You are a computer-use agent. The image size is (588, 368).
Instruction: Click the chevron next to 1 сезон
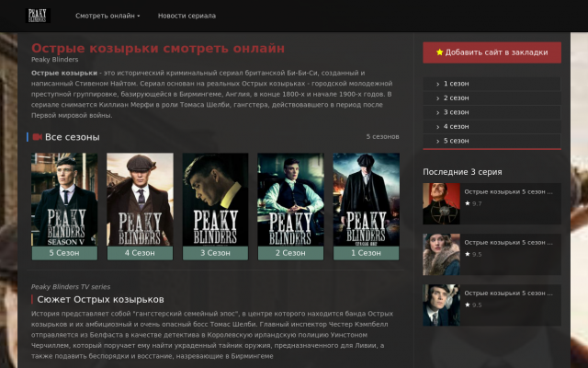[x=437, y=84]
